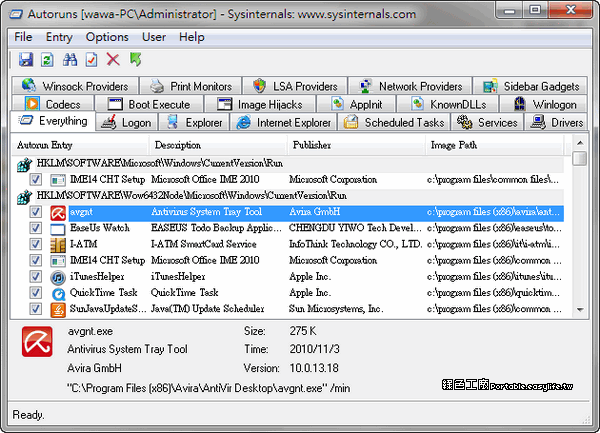The image size is (600, 433).
Task: Click the QuickTime Task row icon
Action: pyautogui.click(x=58, y=293)
